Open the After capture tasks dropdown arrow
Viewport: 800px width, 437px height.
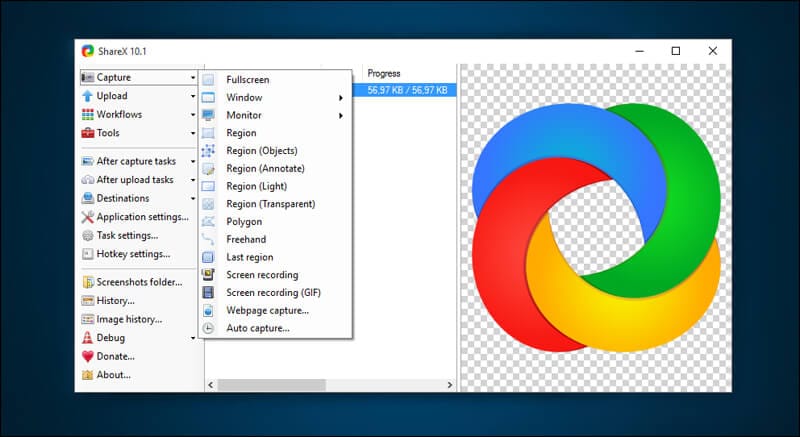click(193, 162)
